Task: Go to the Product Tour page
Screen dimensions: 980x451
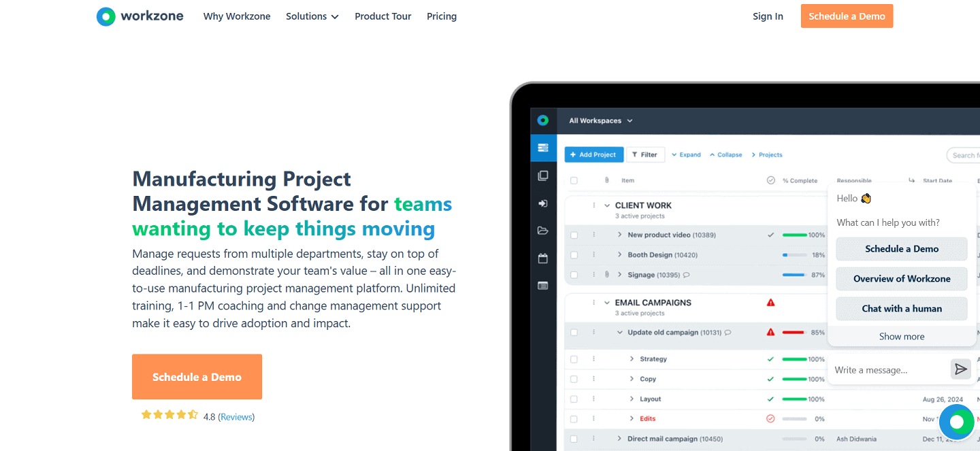Action: coord(382,16)
